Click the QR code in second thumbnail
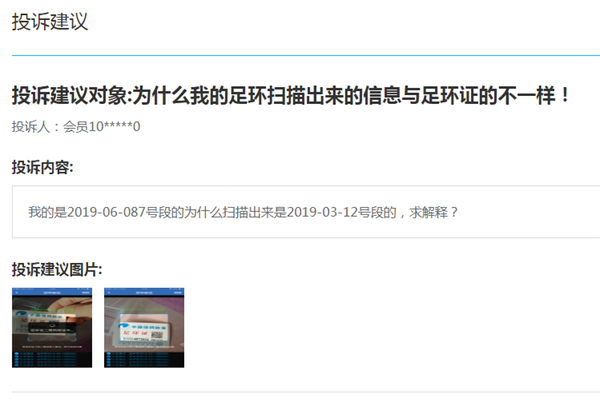The height and width of the screenshot is (410, 600). tap(157, 335)
